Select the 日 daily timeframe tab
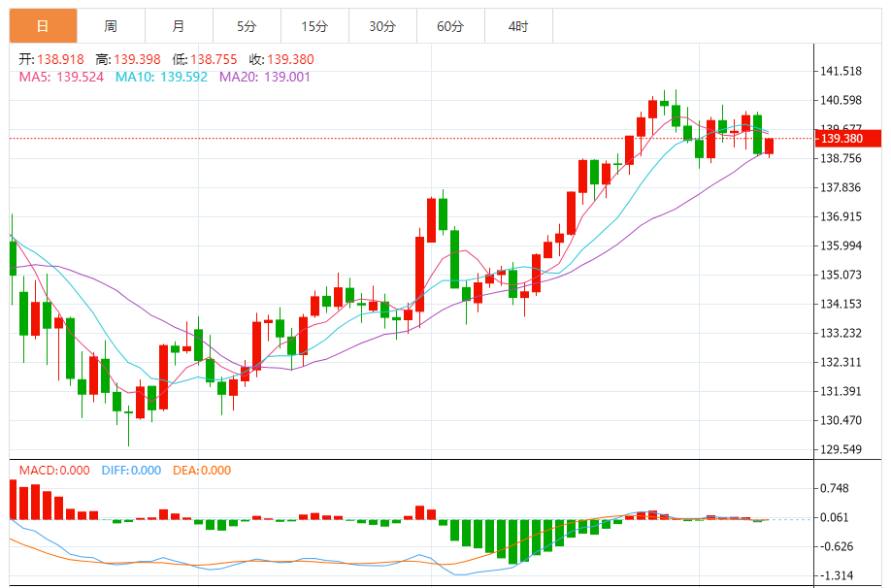This screenshot has height=588, width=891. tap(43, 26)
